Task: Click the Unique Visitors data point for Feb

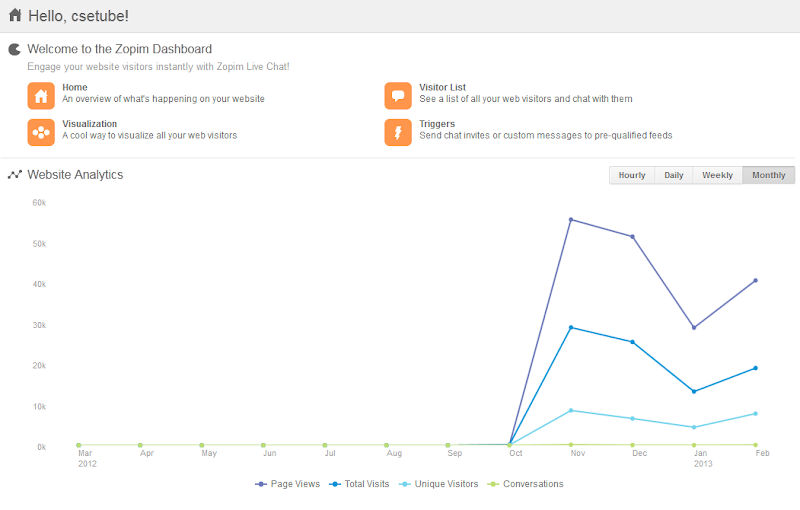Action: tap(756, 414)
